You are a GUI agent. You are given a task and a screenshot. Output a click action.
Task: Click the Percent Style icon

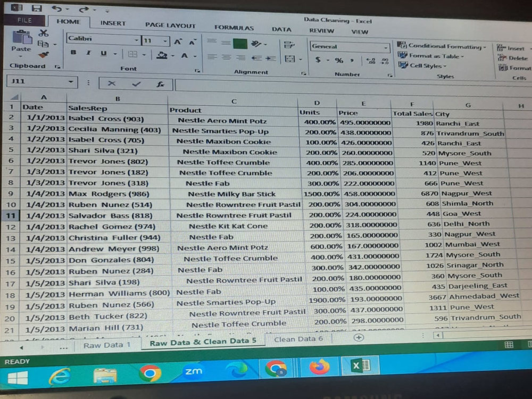339,61
